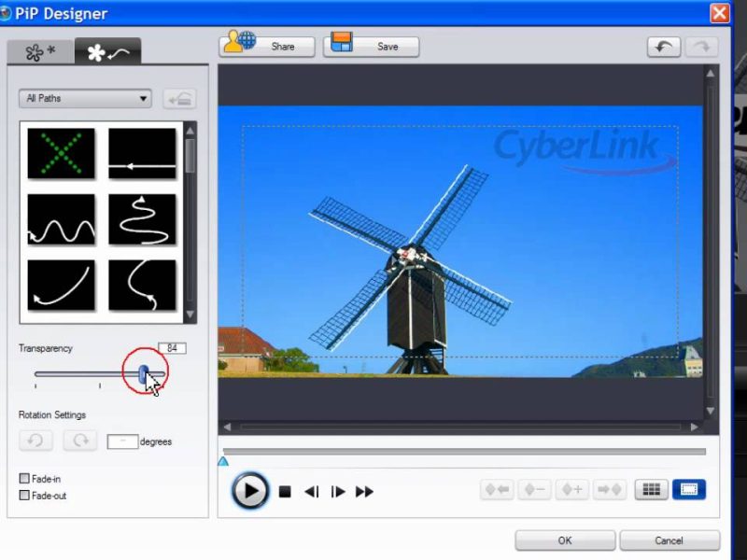
Task: Click the path list scroll up arrow
Action: (x=190, y=130)
